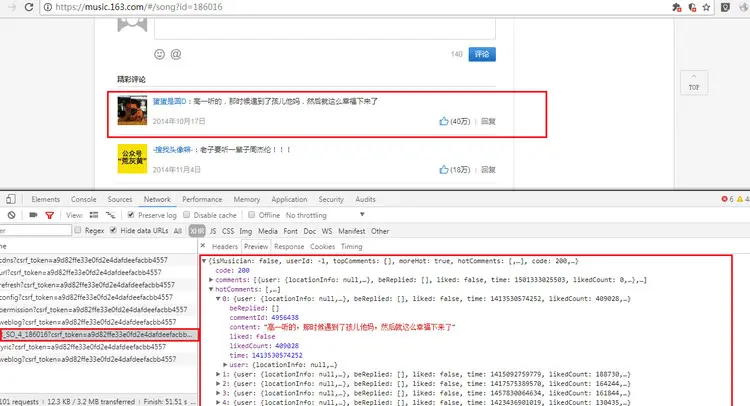Screen dimensions: 750x406
Task: Collapse the root JSON object in Preview
Action: (204, 261)
